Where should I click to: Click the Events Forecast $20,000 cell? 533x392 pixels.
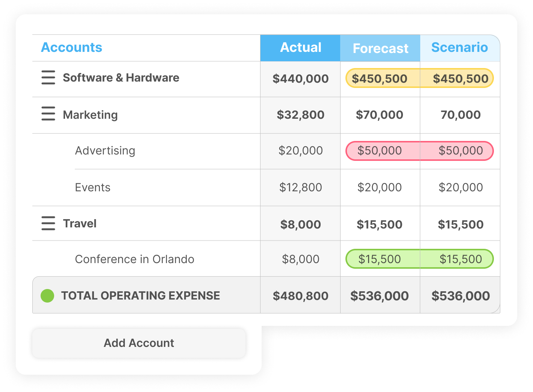[380, 188]
